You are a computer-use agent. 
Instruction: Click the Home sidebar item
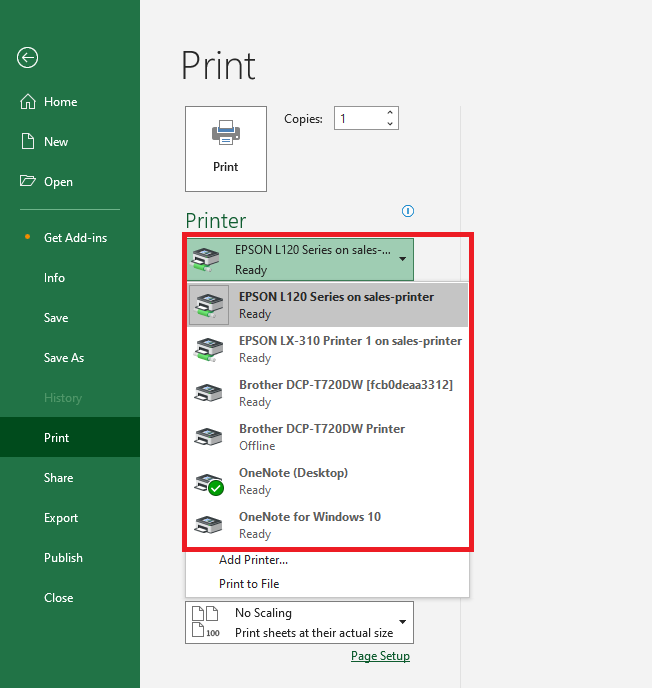coord(70,102)
